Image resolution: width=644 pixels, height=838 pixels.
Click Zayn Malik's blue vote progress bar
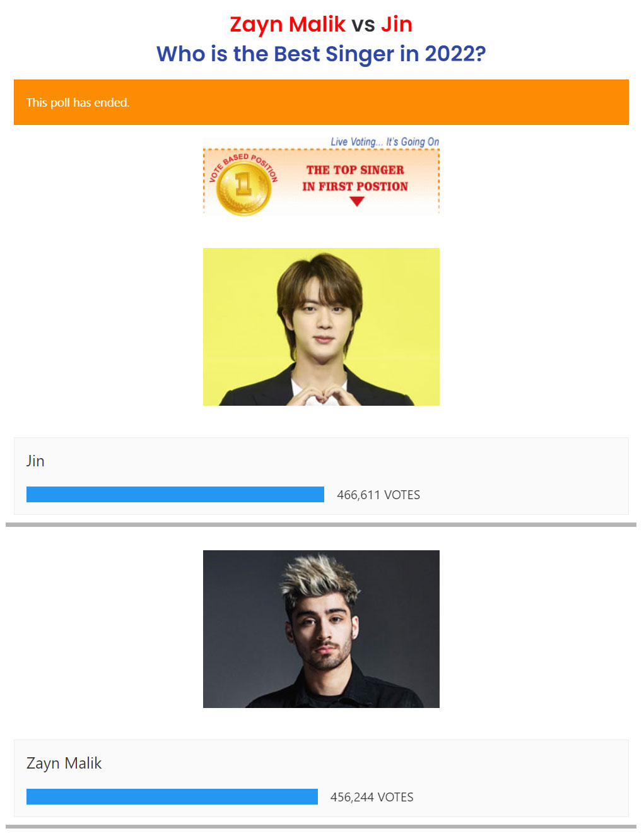(172, 797)
